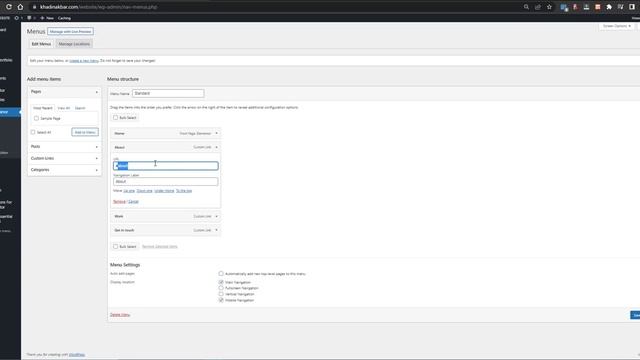
Task: Click the browser address bar URL
Action: click(98, 7)
